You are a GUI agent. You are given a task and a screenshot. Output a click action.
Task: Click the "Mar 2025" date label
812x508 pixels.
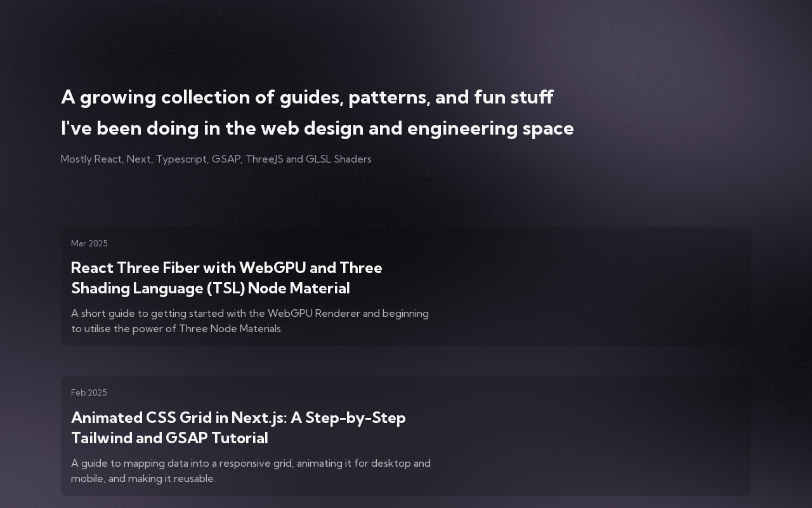pyautogui.click(x=89, y=244)
